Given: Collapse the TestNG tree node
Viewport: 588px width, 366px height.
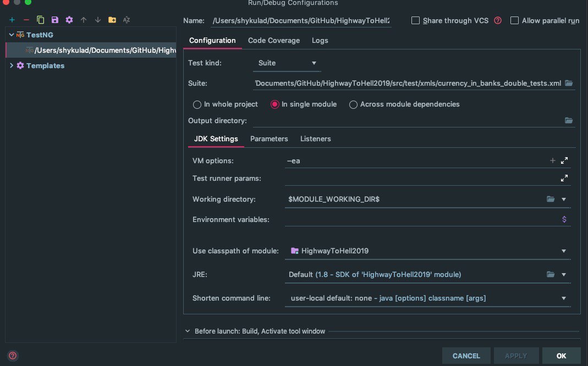Looking at the screenshot, I should coord(11,35).
